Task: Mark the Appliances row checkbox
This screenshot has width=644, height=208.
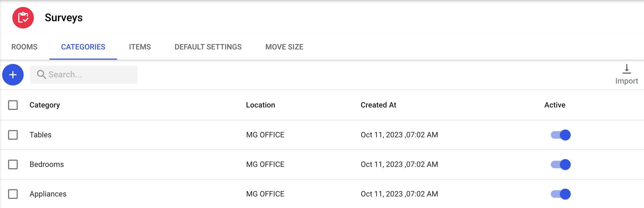Action: [13, 194]
